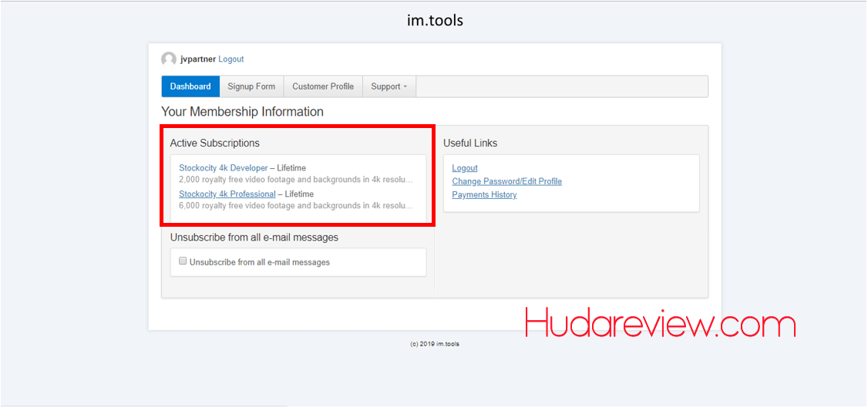The height and width of the screenshot is (408, 868).
Task: Open the Stockocity 4k Developer subscription link
Action: coord(224,168)
